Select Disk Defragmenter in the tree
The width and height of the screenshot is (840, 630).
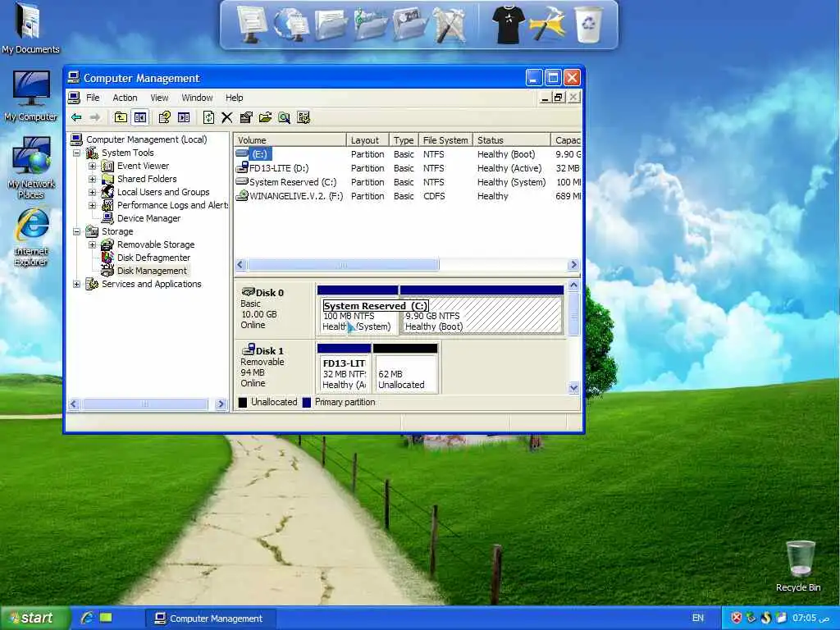point(153,258)
